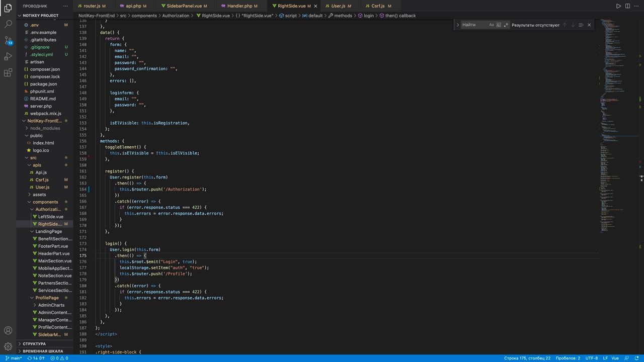This screenshot has width=644, height=362.
Task: Toggle regular expression search in find widget
Action: point(506,25)
